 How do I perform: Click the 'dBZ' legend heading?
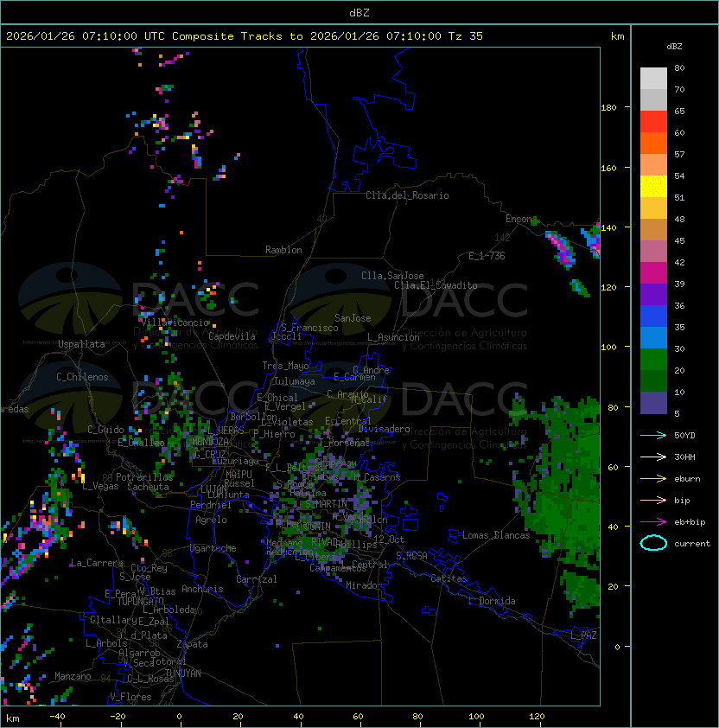click(674, 47)
